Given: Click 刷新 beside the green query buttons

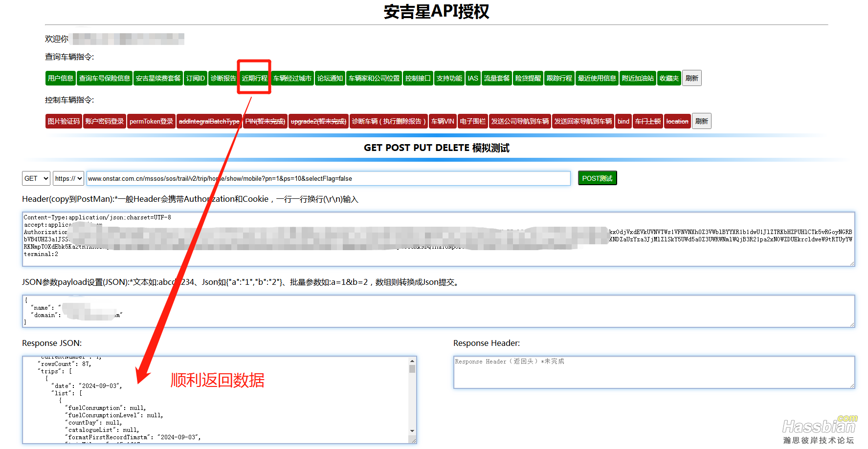Looking at the screenshot, I should tap(692, 78).
